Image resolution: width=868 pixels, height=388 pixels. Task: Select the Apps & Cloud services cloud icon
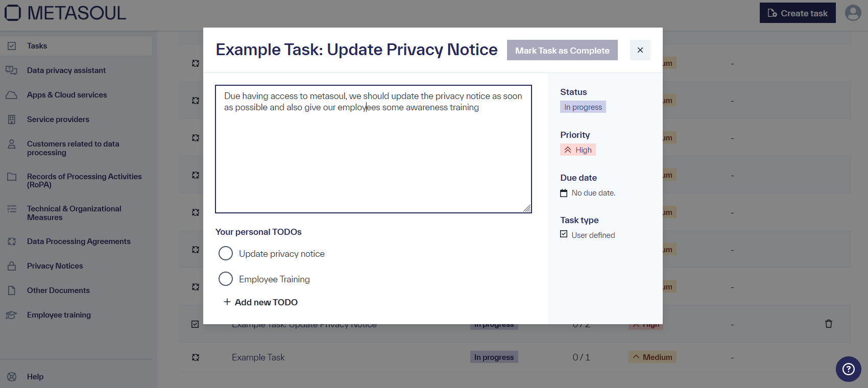(12, 94)
